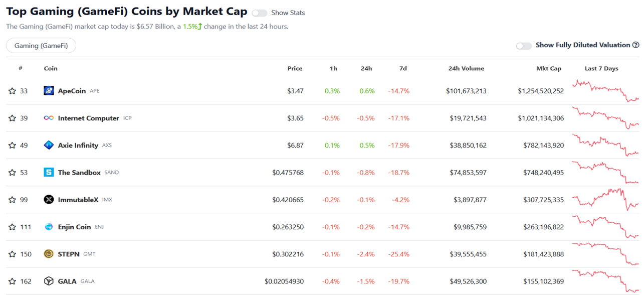Viewport: 644px width, 295px height.
Task: Favorite ImmutableX with the star icon
Action: point(12,200)
